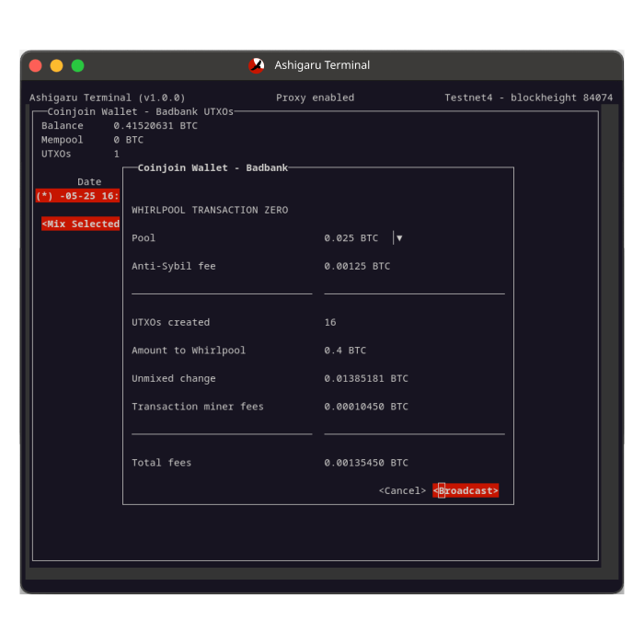
Task: Click the Testnet4 blockheight indicator
Action: (528, 98)
